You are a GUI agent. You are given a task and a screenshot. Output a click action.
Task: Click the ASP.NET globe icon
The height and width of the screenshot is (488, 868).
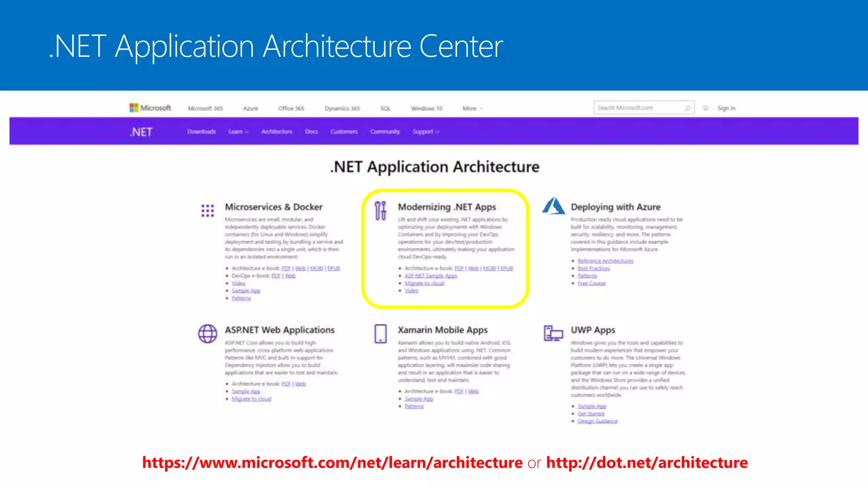pos(208,334)
